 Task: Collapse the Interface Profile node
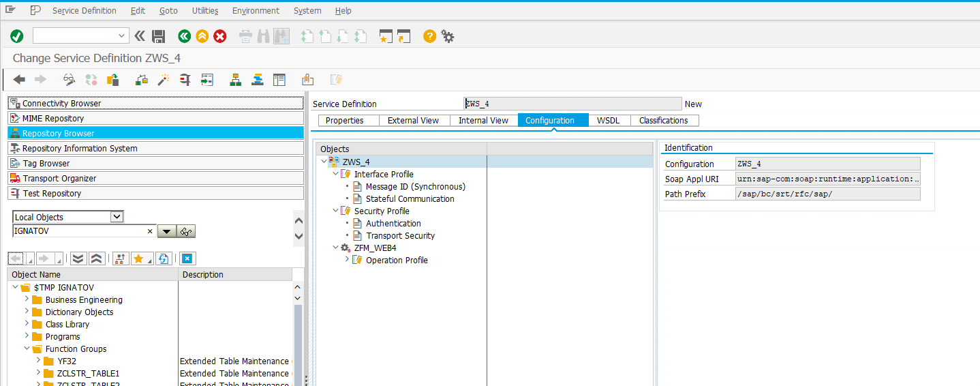(x=335, y=174)
